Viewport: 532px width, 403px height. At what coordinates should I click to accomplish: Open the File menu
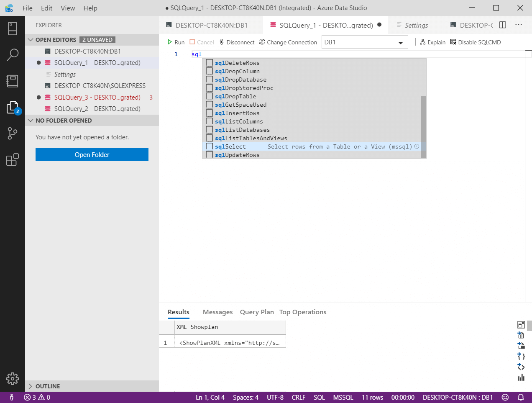28,8
